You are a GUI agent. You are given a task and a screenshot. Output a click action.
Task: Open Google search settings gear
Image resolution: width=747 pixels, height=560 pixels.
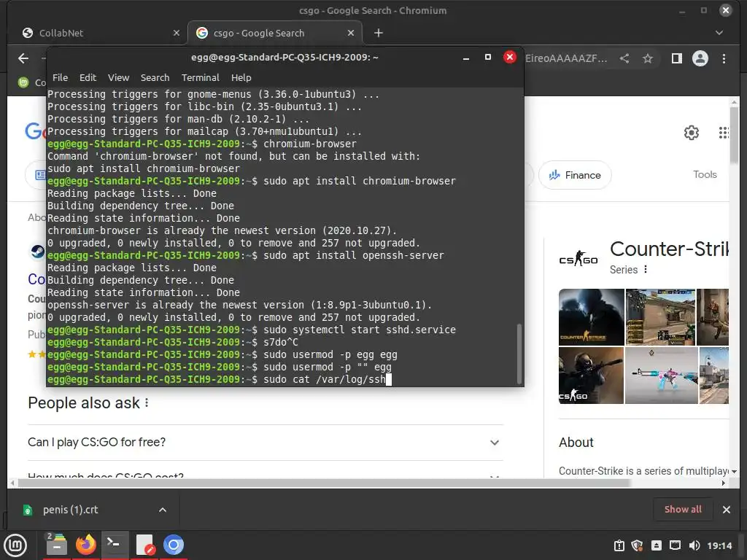pos(692,133)
